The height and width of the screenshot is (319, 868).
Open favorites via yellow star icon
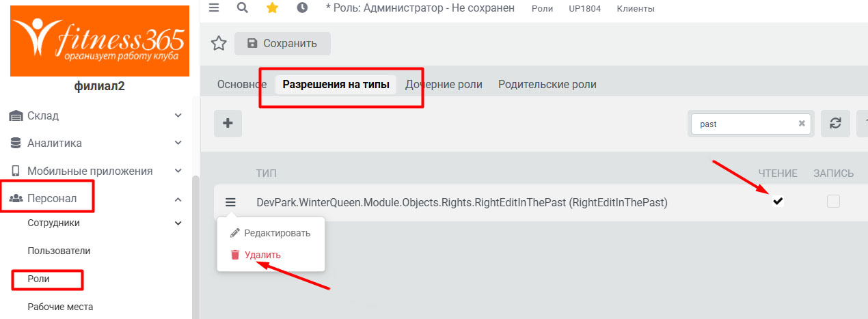pyautogui.click(x=272, y=8)
